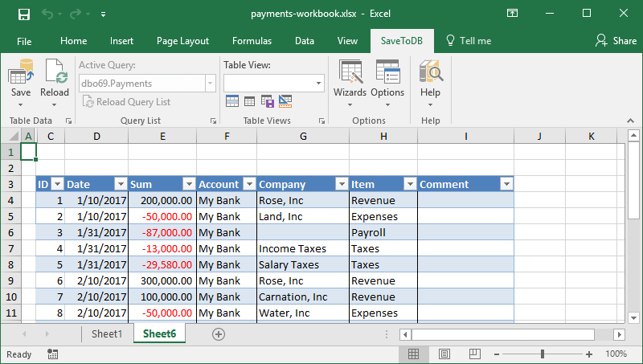Screen dimensions: 643x364
Task: Open the Page Layout ribbon tab
Action: [182, 41]
